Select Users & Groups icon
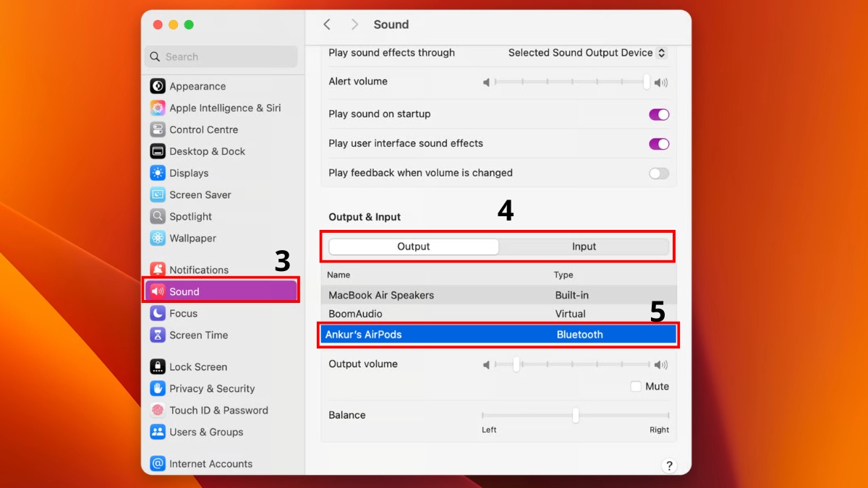 pos(158,432)
